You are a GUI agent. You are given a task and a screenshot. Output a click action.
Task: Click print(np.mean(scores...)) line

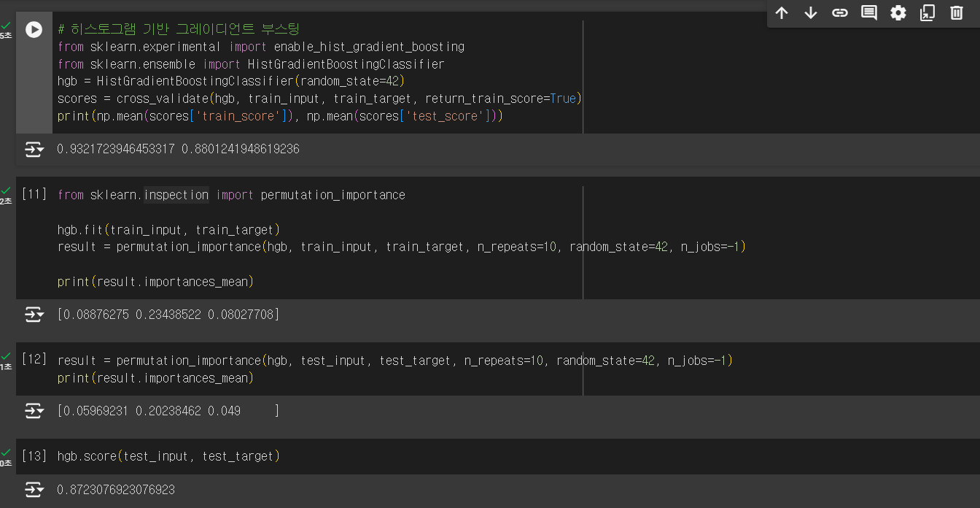point(280,117)
